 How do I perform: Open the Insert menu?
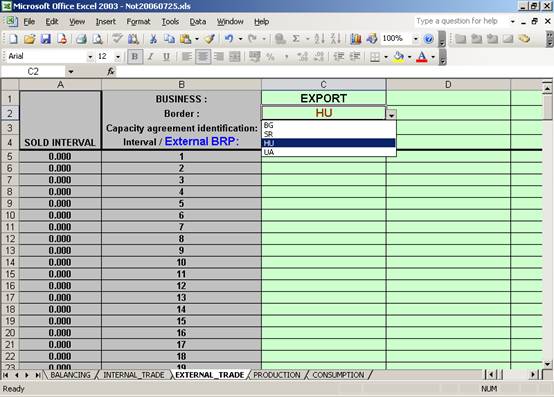(106, 22)
